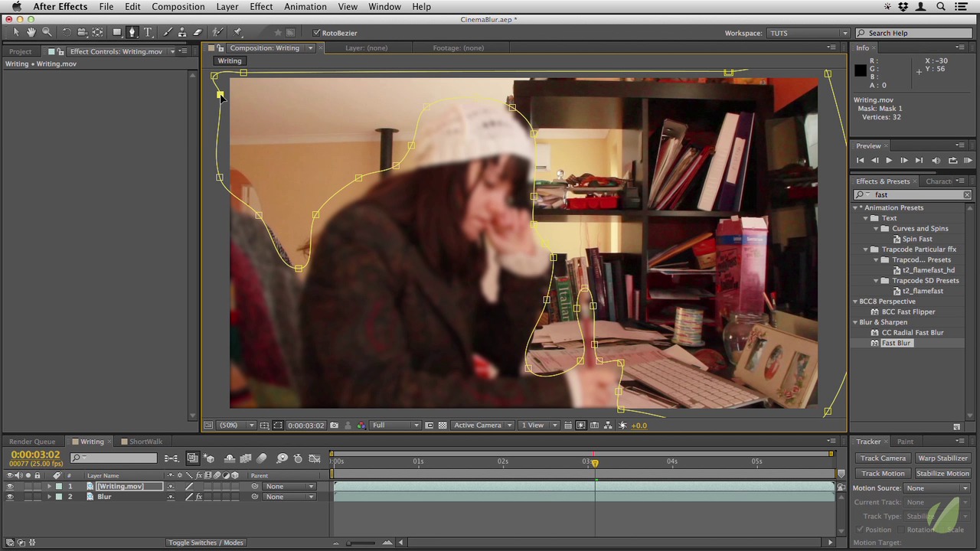This screenshot has width=980, height=551.
Task: Select the Horizontal Type tool
Action: [x=149, y=32]
